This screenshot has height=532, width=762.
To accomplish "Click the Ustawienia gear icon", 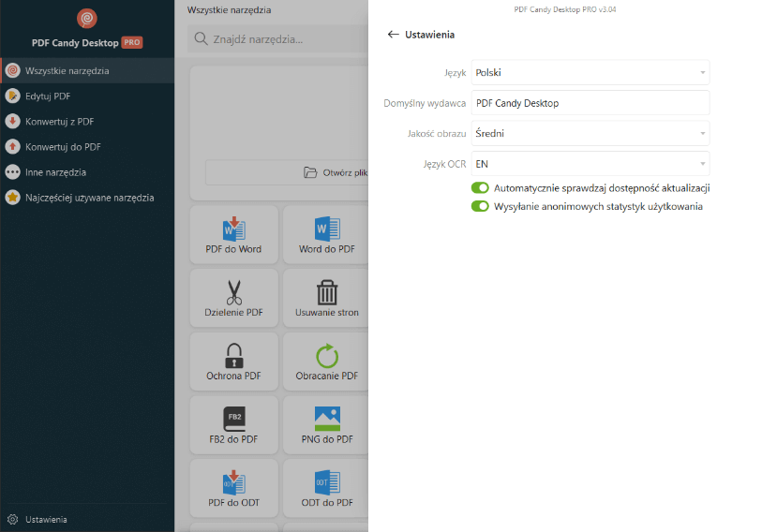I will 12,520.
